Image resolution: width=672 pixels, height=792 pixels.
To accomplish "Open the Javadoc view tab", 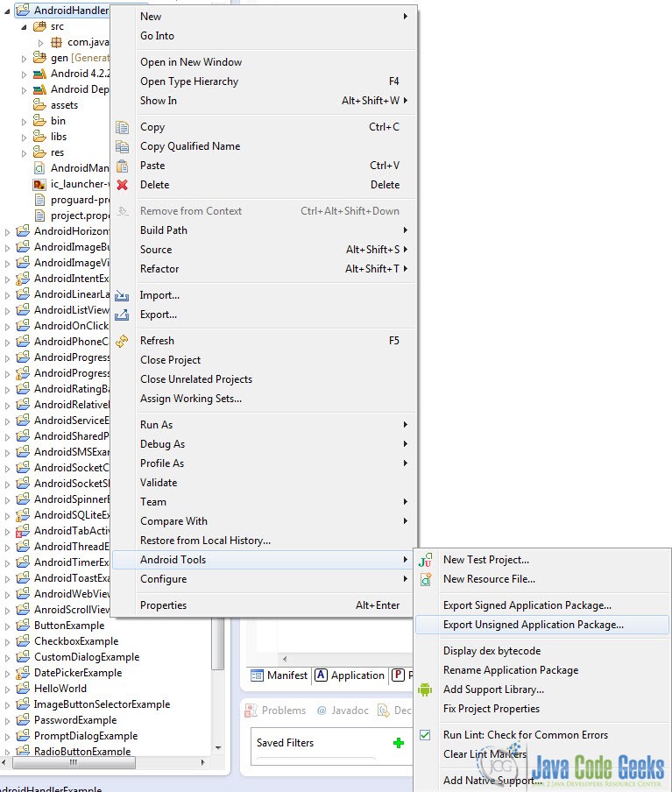I will tap(343, 711).
